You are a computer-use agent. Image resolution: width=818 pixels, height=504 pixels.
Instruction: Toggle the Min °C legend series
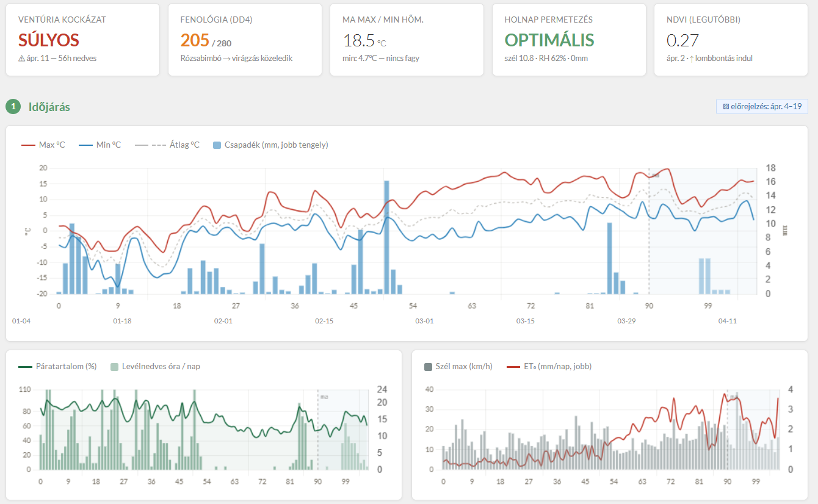tap(100, 145)
